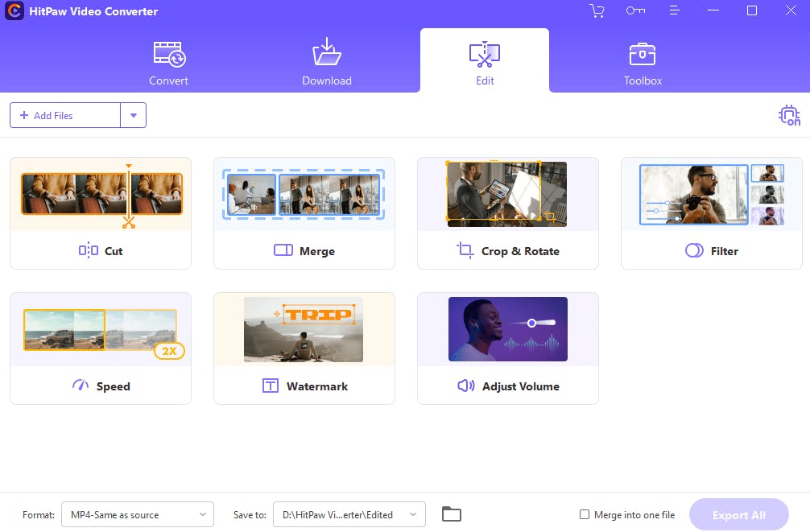Select the Edit tab label
The image size is (810, 532).
click(x=485, y=80)
